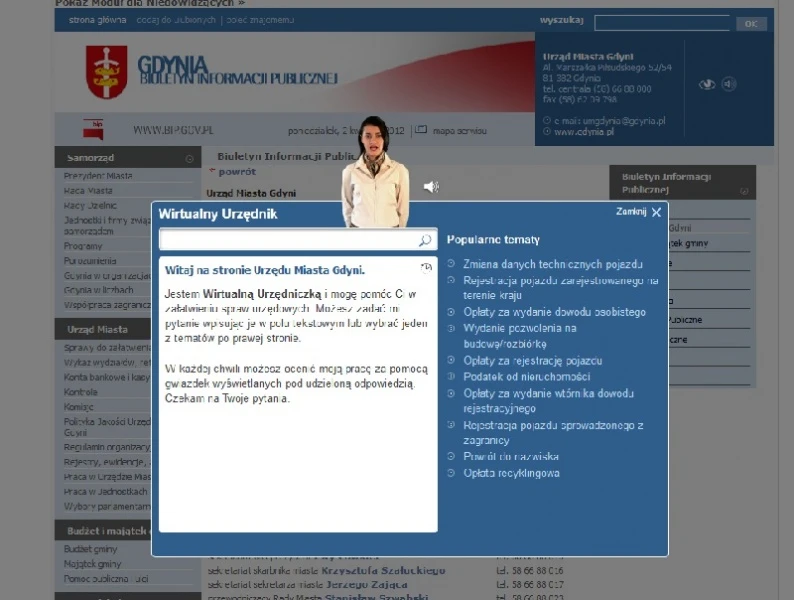Select topic Rejestracja pojazdu zarejestrowanego na terenie kraju
Image resolution: width=794 pixels, height=600 pixels.
[561, 288]
